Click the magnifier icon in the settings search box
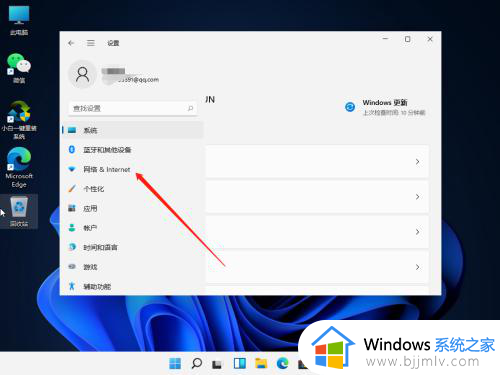 pyautogui.click(x=190, y=108)
